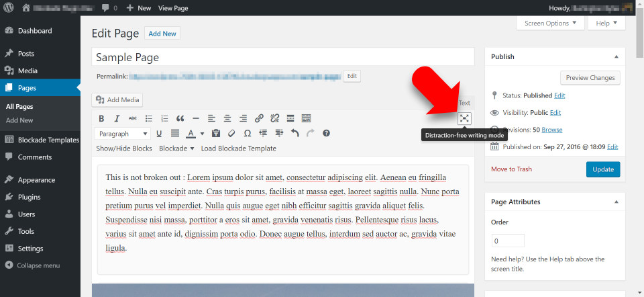
Task: Click the WordPress logo in admin bar
Action: tap(9, 7)
